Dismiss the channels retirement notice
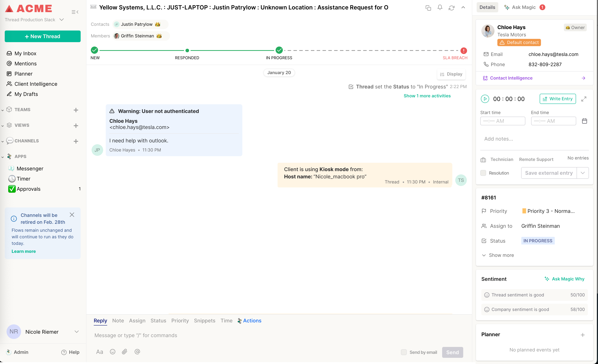The height and width of the screenshot is (364, 598). point(72,215)
